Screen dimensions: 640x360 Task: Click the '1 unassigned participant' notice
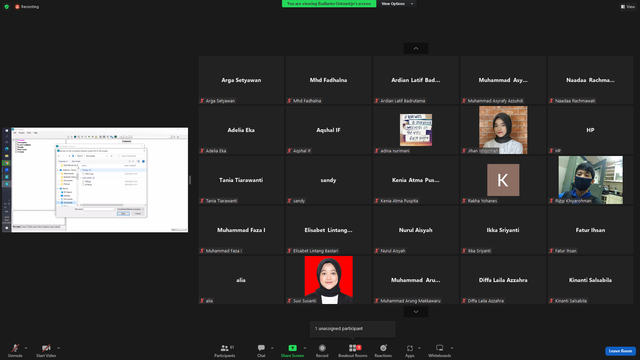point(353,329)
